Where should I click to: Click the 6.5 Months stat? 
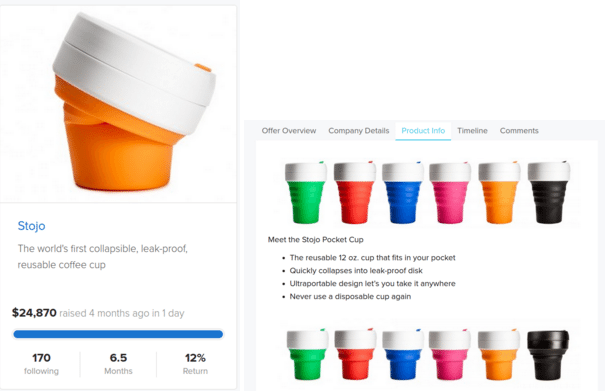click(118, 364)
